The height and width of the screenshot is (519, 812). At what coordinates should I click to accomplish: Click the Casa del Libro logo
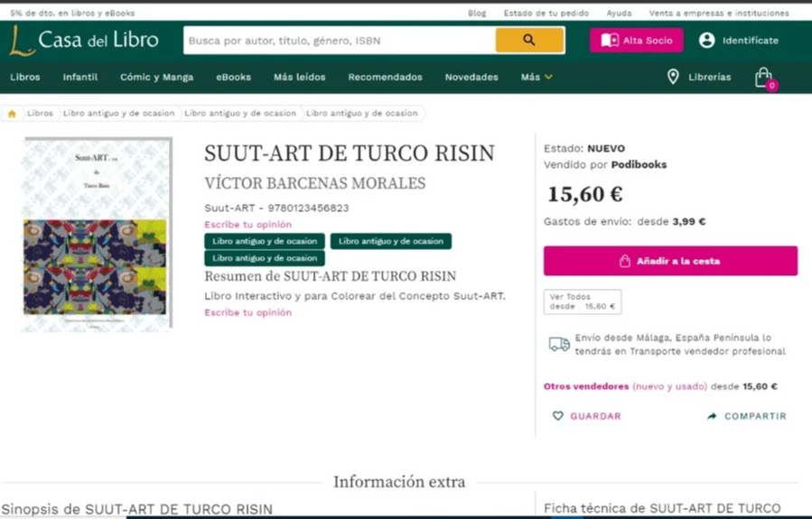point(84,40)
